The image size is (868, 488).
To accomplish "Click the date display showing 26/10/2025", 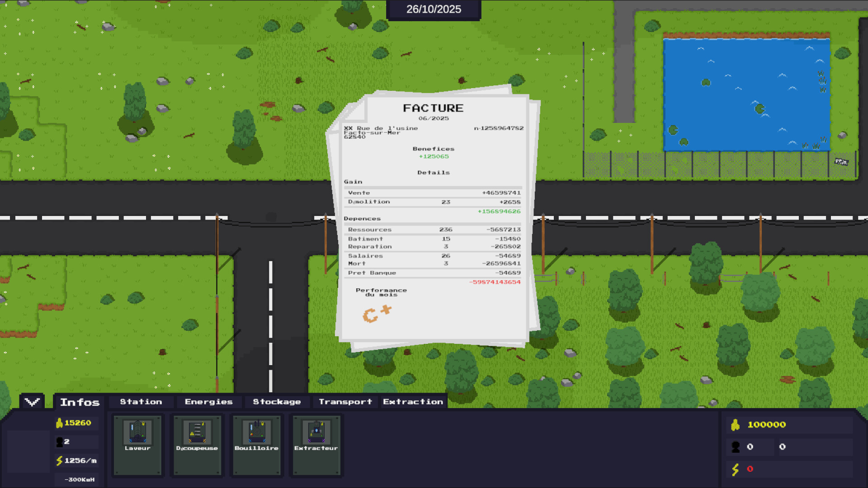I will pos(433,9).
